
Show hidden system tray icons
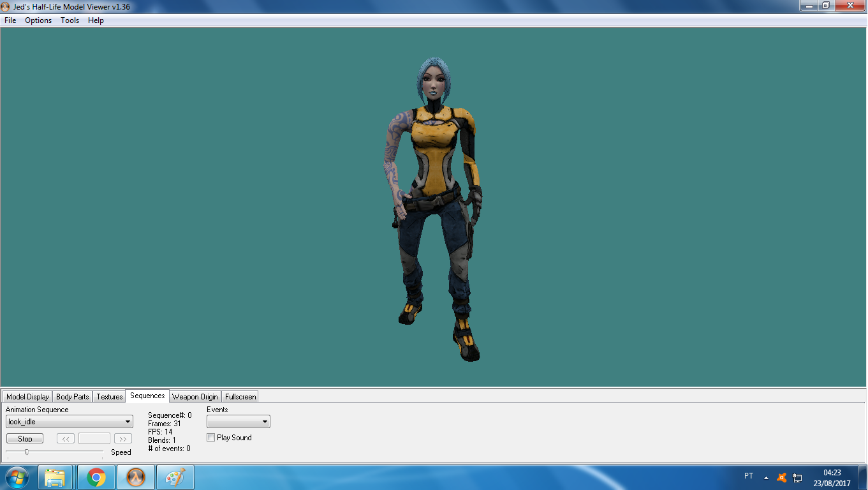click(766, 477)
